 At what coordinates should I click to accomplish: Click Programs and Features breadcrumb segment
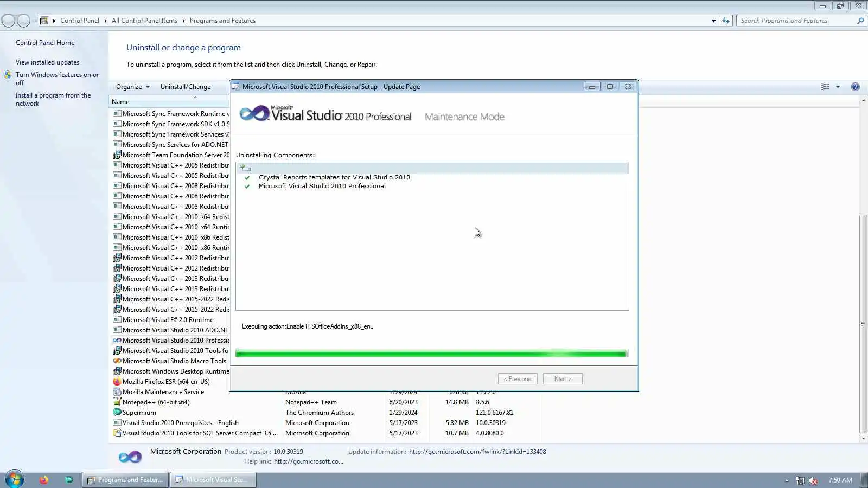222,21
